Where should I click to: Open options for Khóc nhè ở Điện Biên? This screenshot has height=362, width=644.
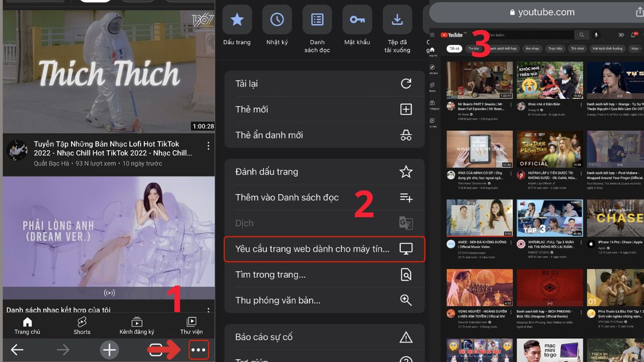click(x=581, y=105)
